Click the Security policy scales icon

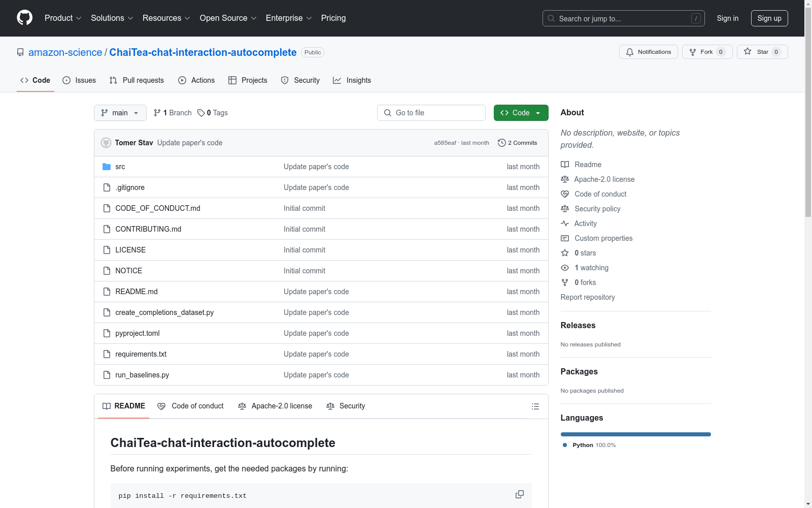point(565,209)
